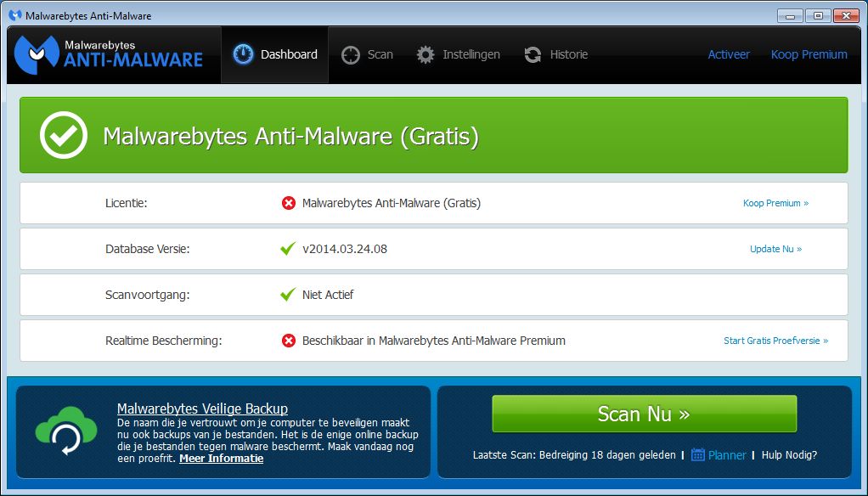Viewport: 868px width, 496px height.
Task: Start Gratis Proefversie for realtime protection
Action: point(775,341)
